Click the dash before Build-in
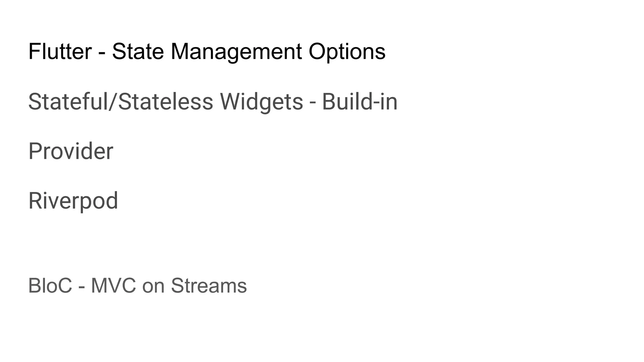The height and width of the screenshot is (362, 644). point(313,103)
